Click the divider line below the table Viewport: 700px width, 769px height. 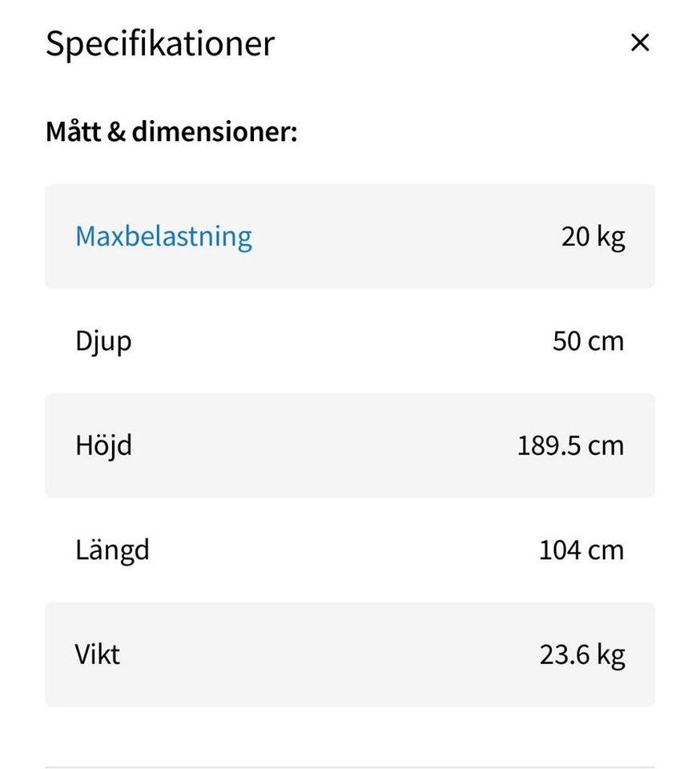350,767
